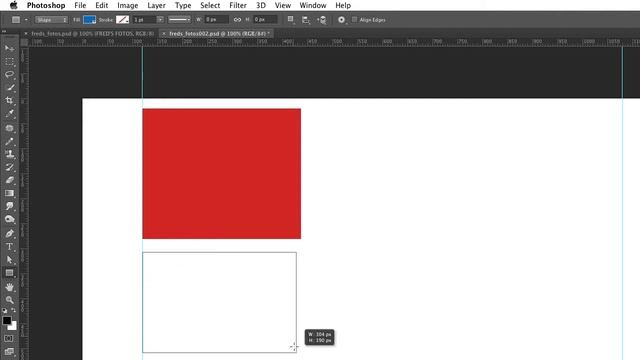Image resolution: width=640 pixels, height=360 pixels.
Task: Select the Quick Selection tool
Action: point(9,88)
